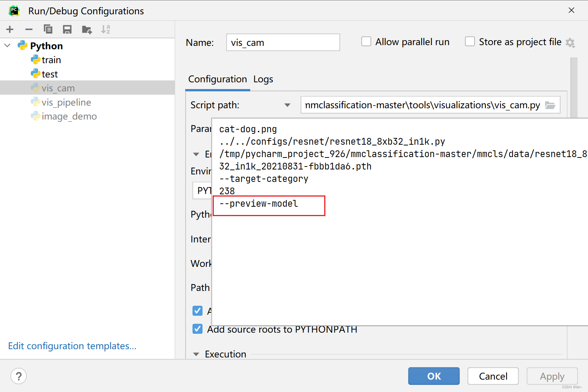The width and height of the screenshot is (588, 392).
Task: Collapse the Python configurations tree
Action: 8,46
